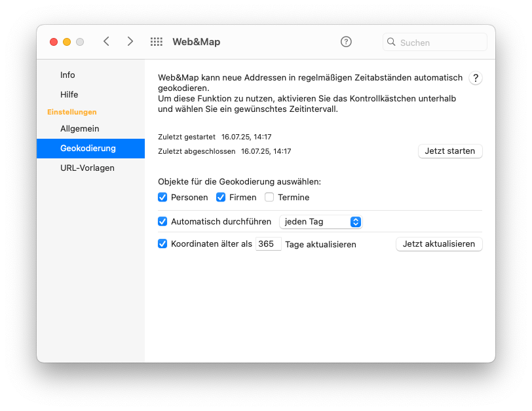
Task: Click the red close window button
Action: [x=54, y=42]
